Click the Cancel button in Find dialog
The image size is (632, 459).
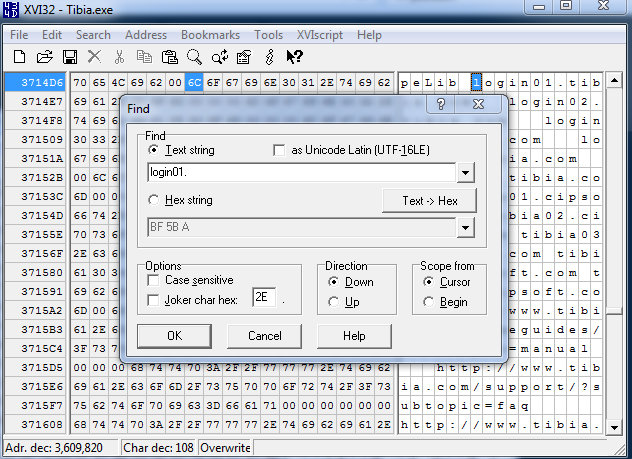264,336
